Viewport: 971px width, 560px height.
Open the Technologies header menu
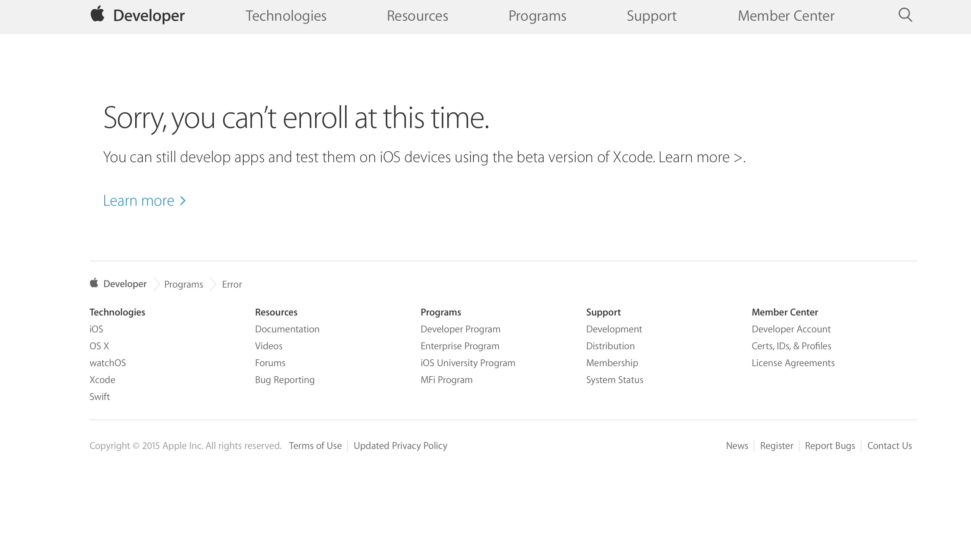click(x=286, y=16)
